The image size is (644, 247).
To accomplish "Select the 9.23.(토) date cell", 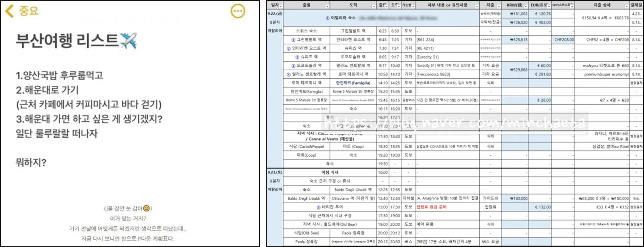I will click(275, 172).
